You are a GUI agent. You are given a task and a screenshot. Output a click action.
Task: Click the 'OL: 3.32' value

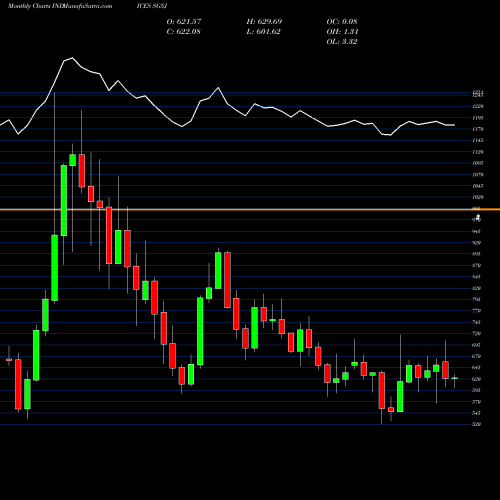click(342, 42)
